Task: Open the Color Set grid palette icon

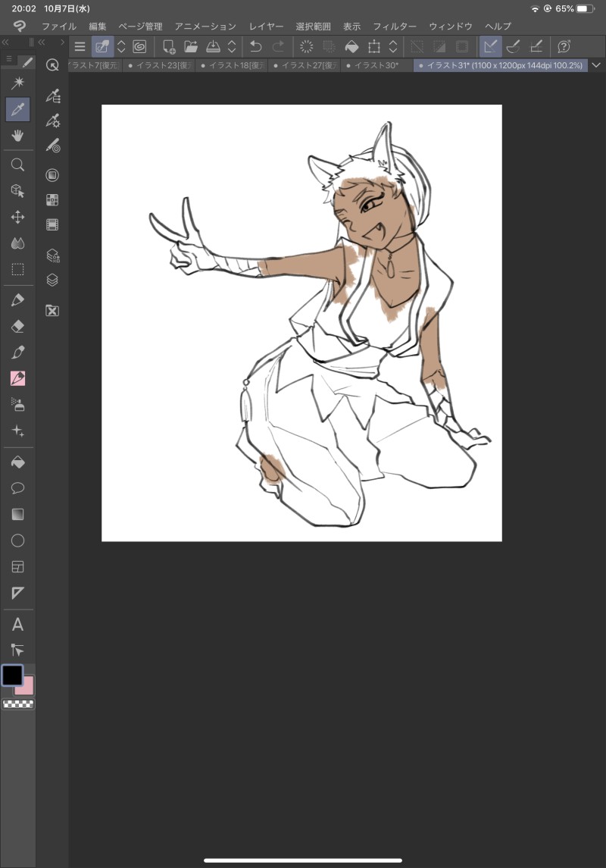Action: tap(52, 200)
